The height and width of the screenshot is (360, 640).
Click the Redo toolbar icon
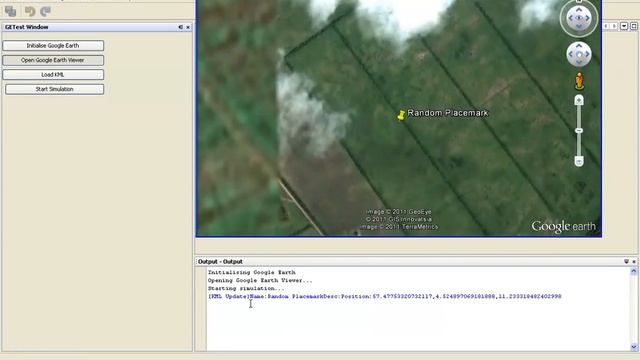[x=45, y=11]
